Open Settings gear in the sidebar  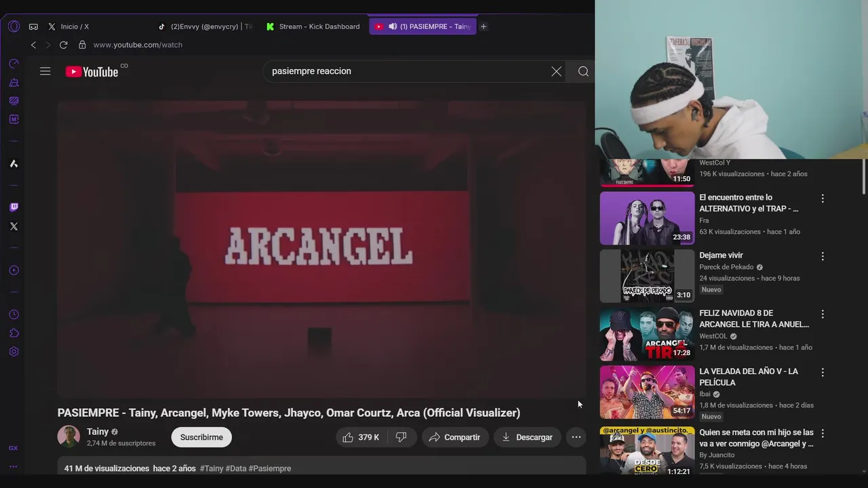[14, 352]
